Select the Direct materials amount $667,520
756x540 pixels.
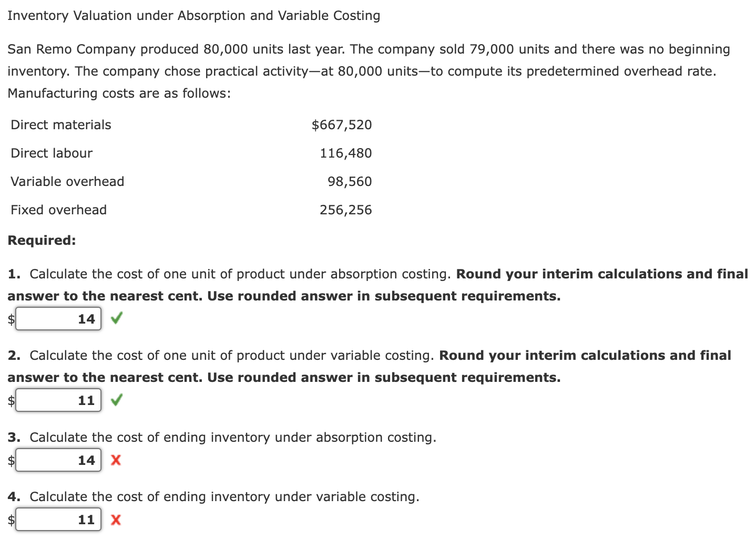342,124
